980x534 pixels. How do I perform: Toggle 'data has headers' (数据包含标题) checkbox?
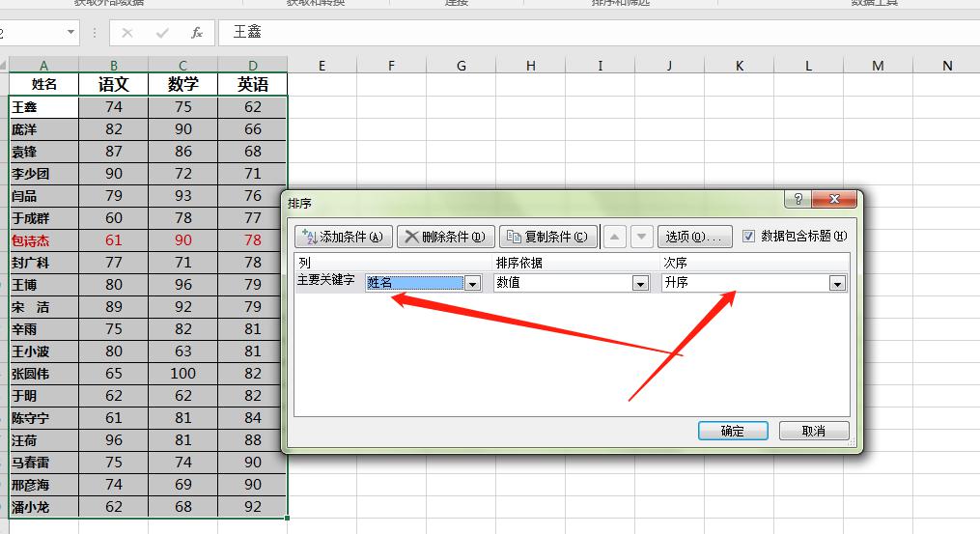coord(748,236)
